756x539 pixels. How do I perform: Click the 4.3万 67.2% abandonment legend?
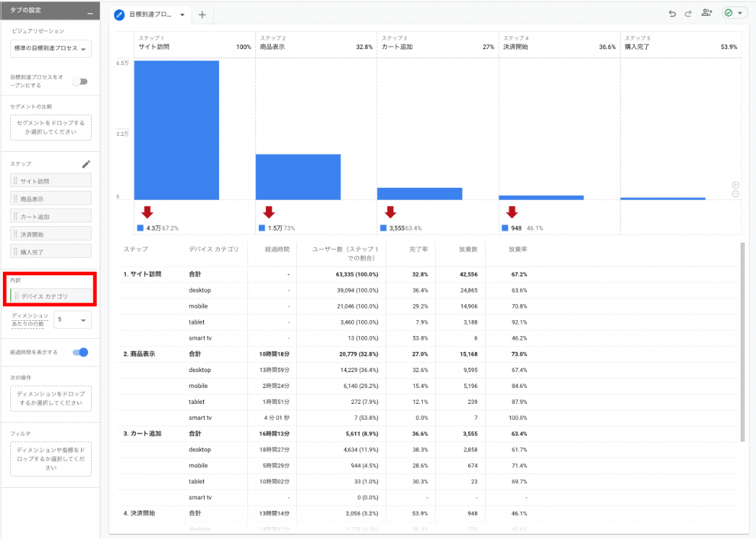coord(158,228)
